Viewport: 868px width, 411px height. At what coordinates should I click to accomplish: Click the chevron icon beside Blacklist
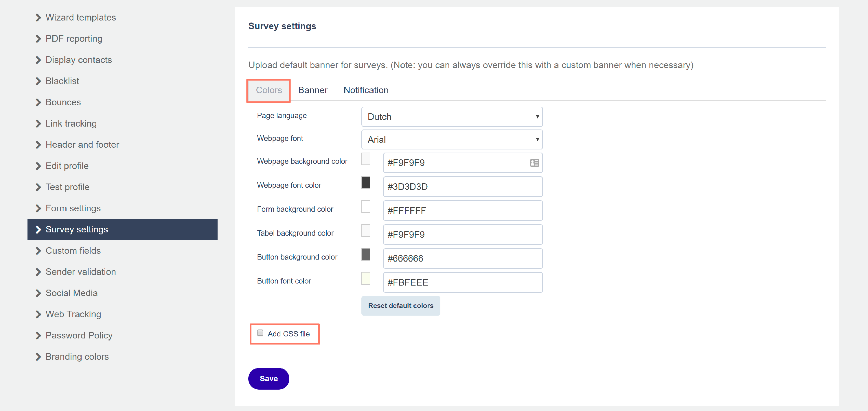click(x=38, y=81)
